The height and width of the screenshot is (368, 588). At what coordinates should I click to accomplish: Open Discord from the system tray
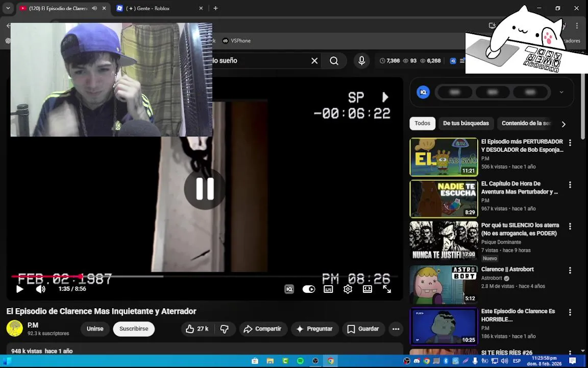416,361
